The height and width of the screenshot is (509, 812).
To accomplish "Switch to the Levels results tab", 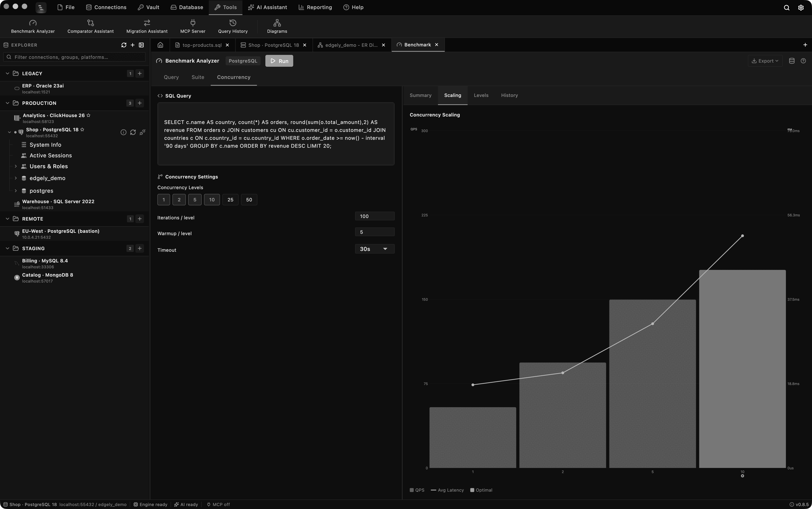I will pyautogui.click(x=481, y=95).
